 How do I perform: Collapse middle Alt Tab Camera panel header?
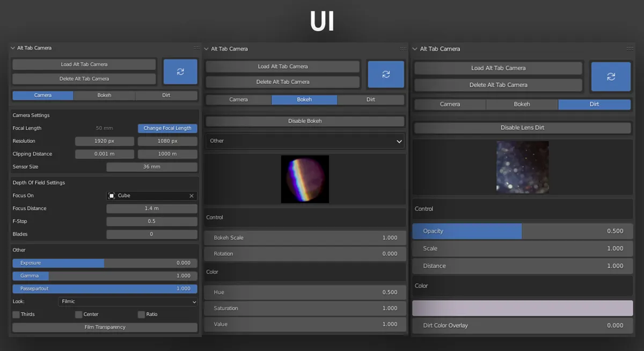pos(207,49)
